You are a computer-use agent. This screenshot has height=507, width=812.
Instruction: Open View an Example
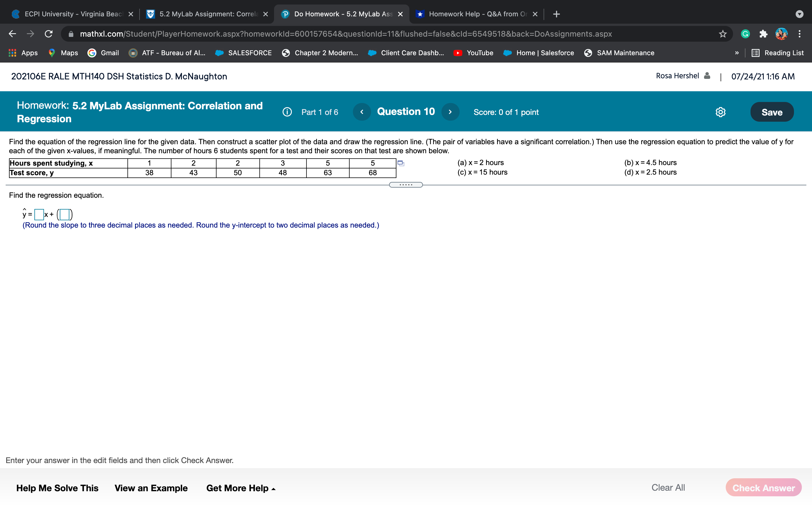click(x=151, y=488)
